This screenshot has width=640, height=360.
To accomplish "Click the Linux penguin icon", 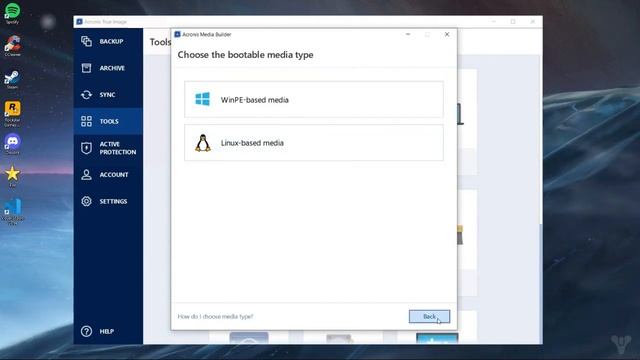I will pyautogui.click(x=203, y=143).
